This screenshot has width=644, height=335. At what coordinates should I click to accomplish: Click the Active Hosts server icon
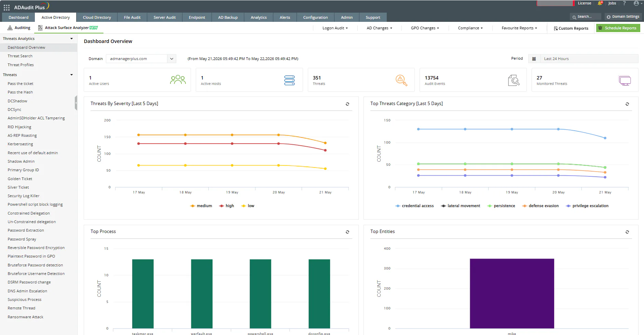point(289,80)
